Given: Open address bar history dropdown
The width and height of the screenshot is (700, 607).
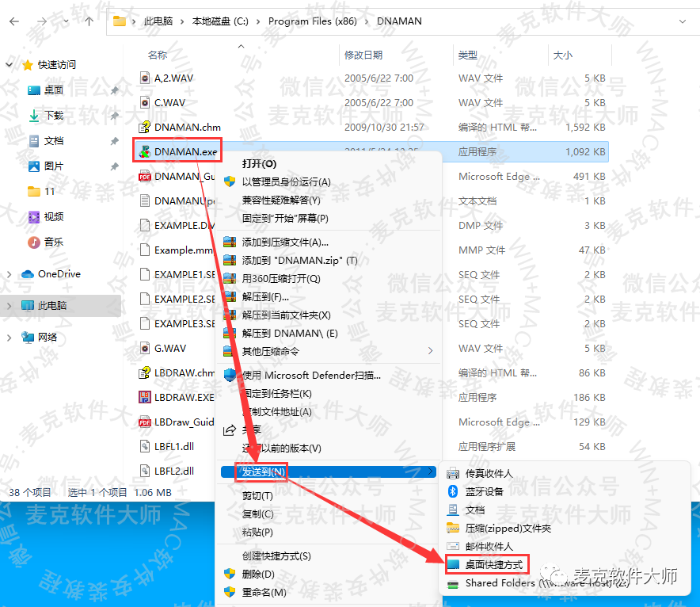Looking at the screenshot, I should tap(682, 21).
